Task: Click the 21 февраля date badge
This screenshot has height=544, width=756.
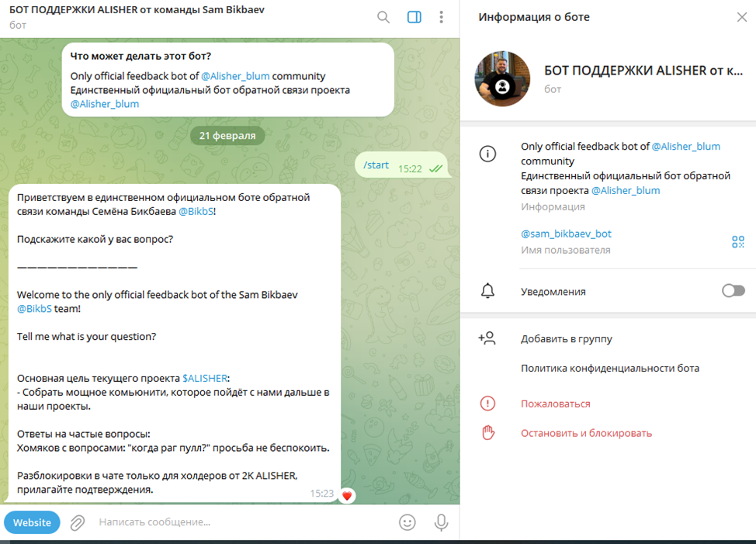Action: 227,135
